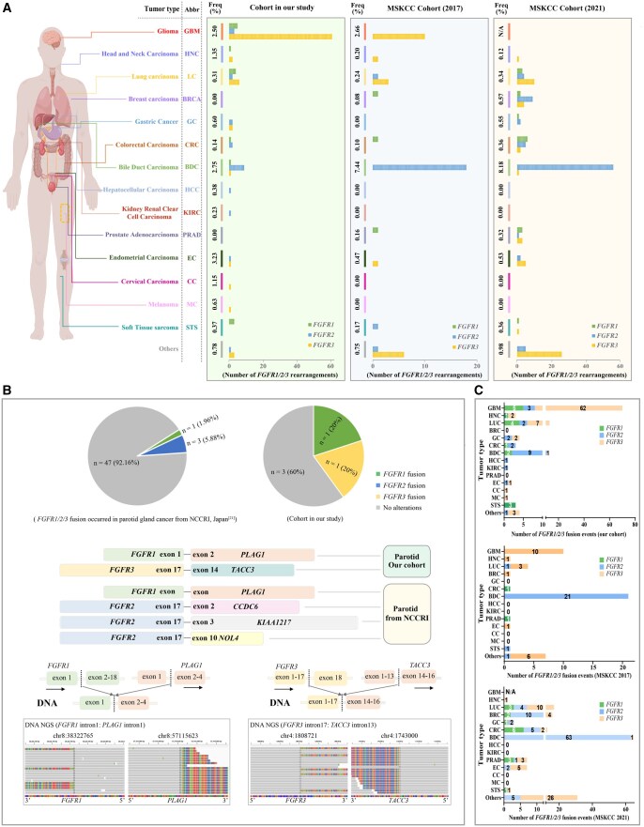Click the panel 'B' letter label
644x827 pixels.
(x=7, y=390)
